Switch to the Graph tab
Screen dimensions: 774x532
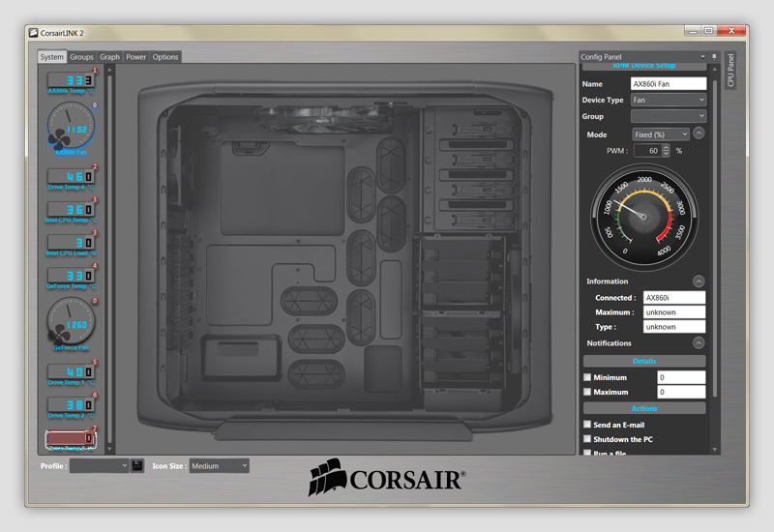coord(109,57)
